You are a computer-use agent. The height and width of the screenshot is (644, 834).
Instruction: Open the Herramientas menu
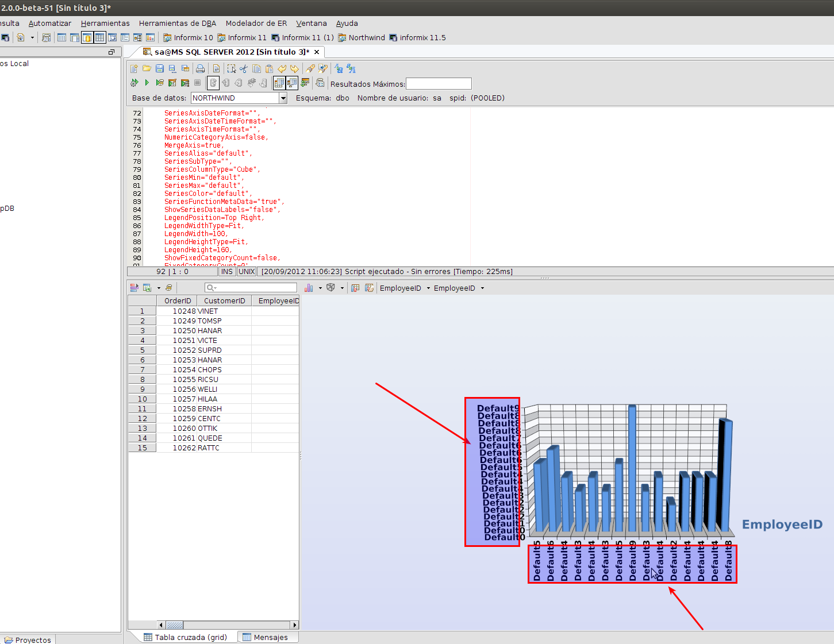pyautogui.click(x=105, y=24)
